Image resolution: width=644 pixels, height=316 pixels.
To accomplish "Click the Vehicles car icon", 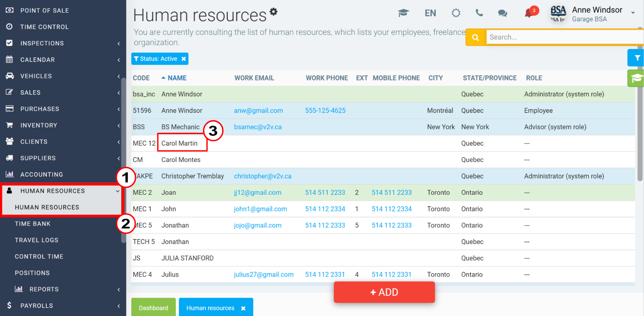I will coord(10,76).
